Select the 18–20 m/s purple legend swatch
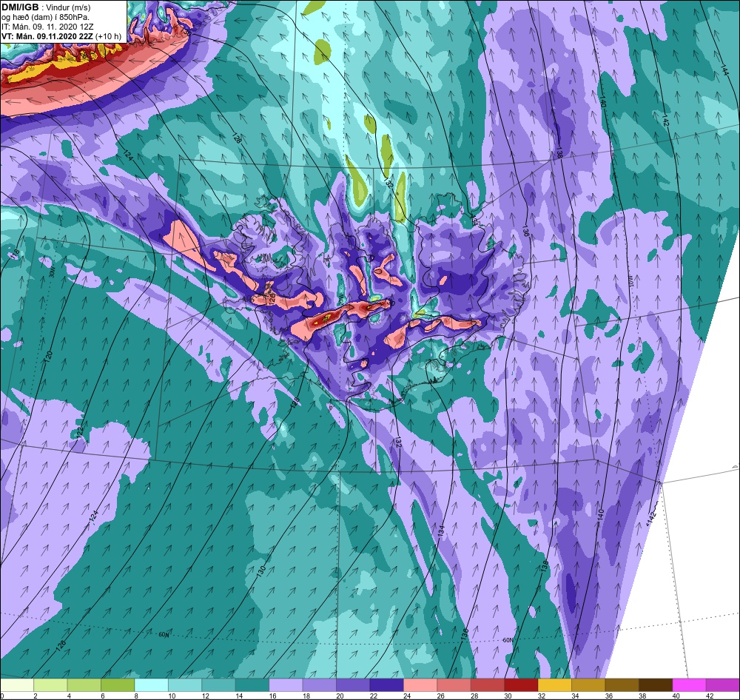Viewport: 740px width, 700px height. click(x=320, y=685)
